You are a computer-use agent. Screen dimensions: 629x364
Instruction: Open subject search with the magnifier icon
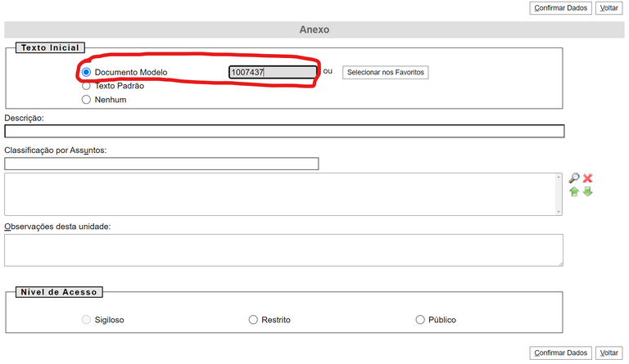(574, 178)
